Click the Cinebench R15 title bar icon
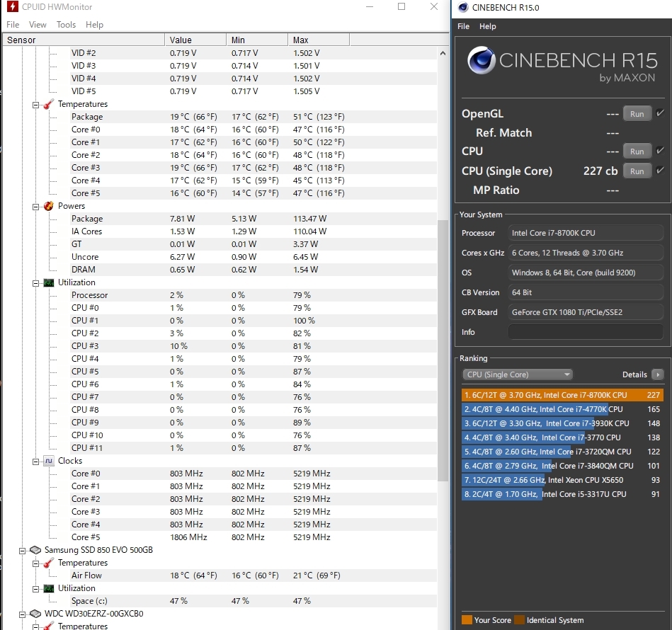672x630 pixels. pyautogui.click(x=463, y=8)
